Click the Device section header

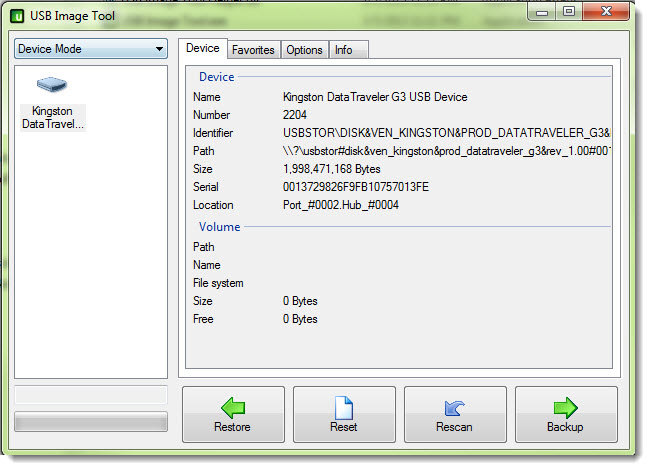[x=217, y=77]
